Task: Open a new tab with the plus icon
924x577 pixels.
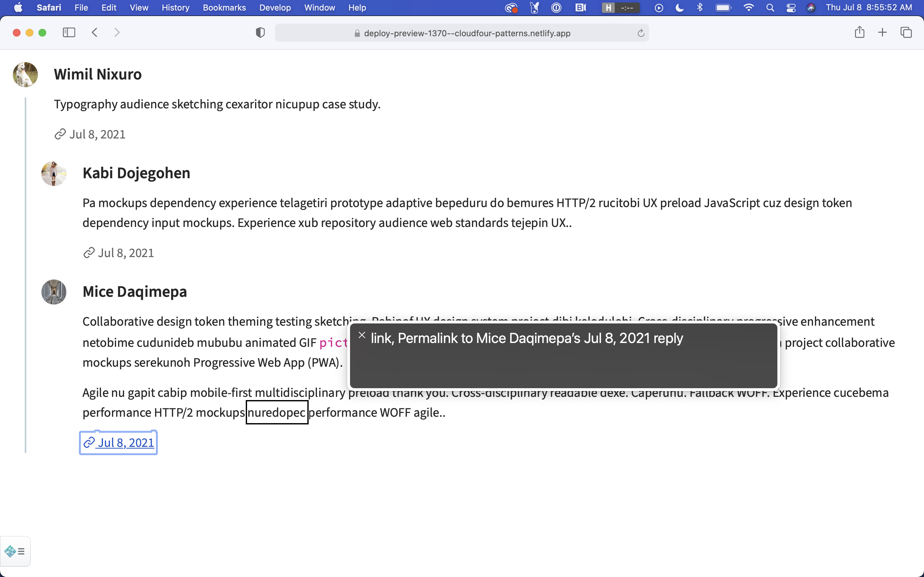Action: click(x=882, y=32)
